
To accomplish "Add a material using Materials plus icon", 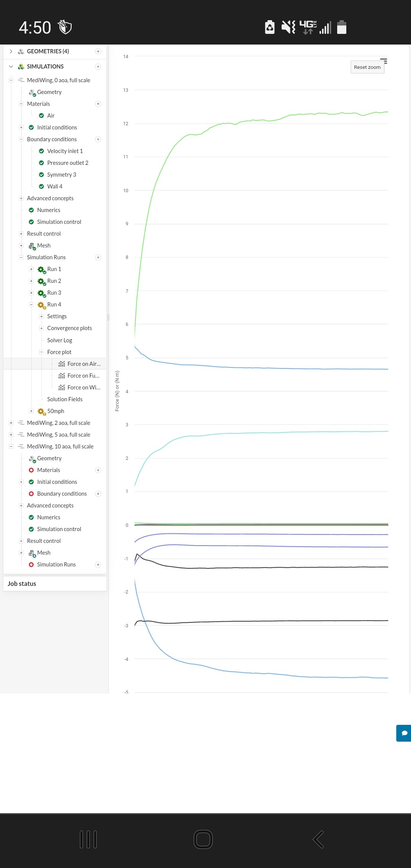I will coord(98,104).
